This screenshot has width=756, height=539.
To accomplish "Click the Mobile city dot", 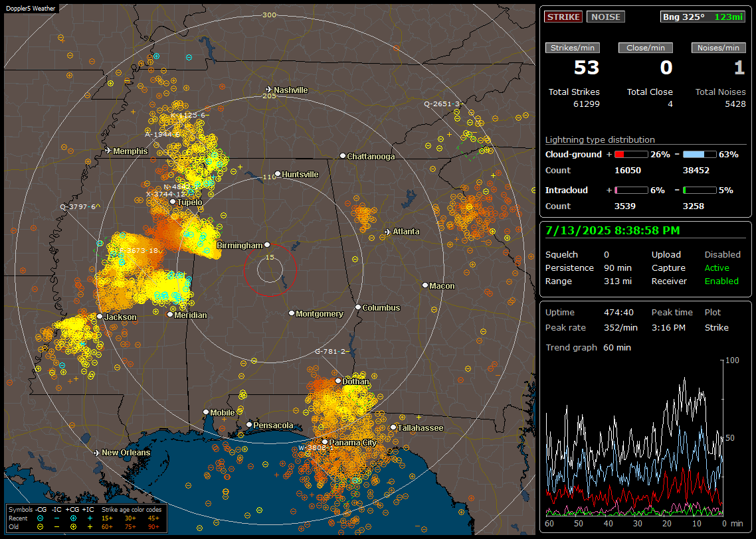I will pyautogui.click(x=206, y=412).
